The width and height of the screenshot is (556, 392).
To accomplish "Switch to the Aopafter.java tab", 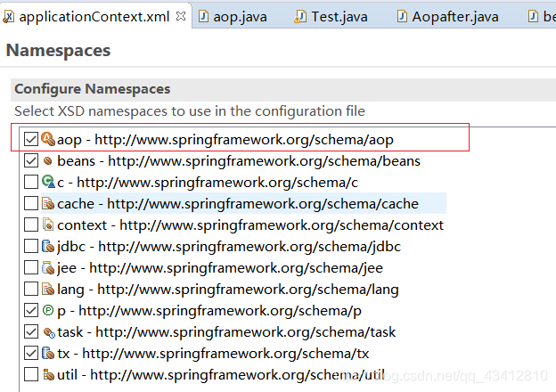I will pyautogui.click(x=454, y=16).
